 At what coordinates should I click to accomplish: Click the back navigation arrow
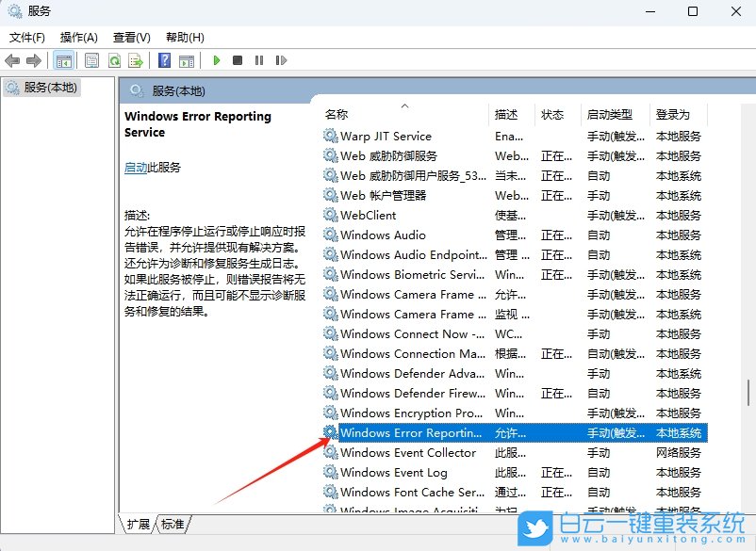(x=12, y=59)
